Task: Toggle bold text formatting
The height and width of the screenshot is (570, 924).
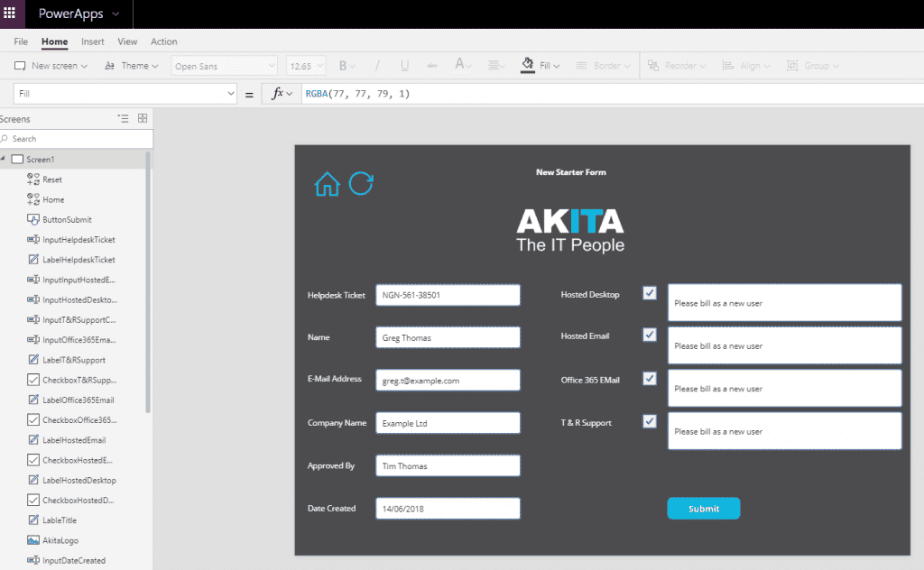Action: point(342,66)
